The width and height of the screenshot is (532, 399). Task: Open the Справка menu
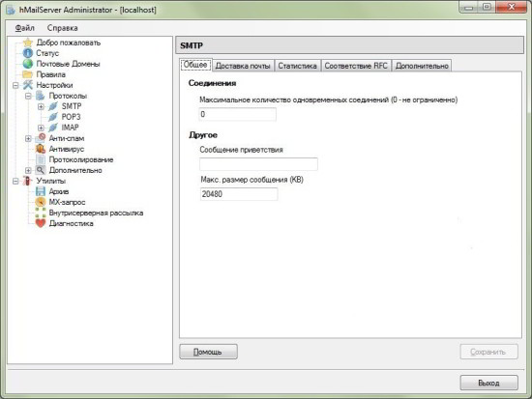tap(63, 28)
